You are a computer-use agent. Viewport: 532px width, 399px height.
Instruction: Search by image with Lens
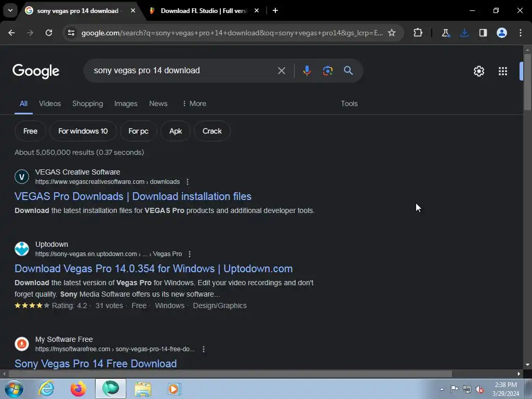coord(327,71)
